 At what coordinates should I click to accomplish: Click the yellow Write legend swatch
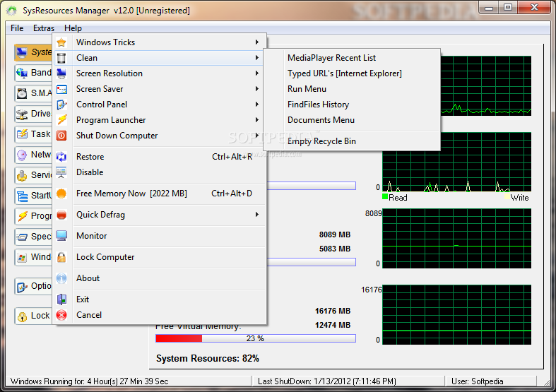[507, 197]
